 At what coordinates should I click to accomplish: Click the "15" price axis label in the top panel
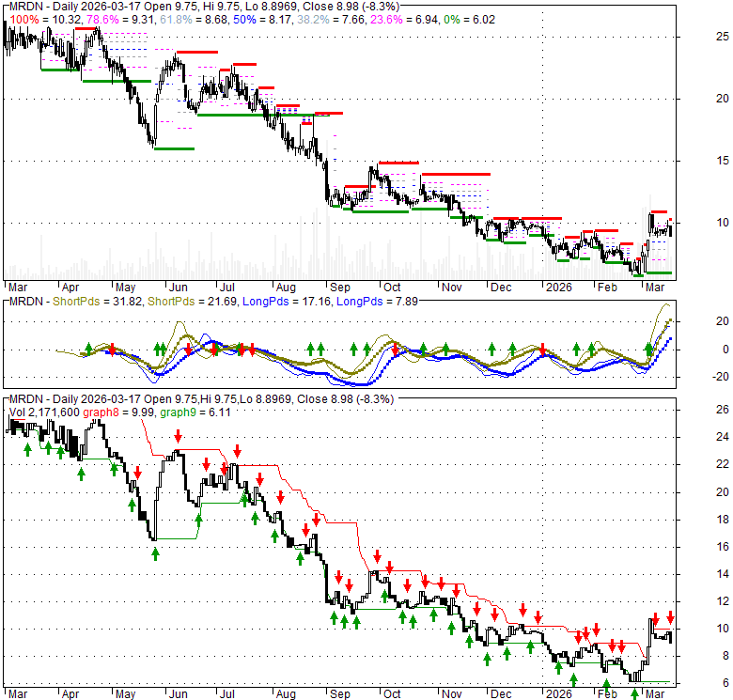pyautogui.click(x=723, y=161)
